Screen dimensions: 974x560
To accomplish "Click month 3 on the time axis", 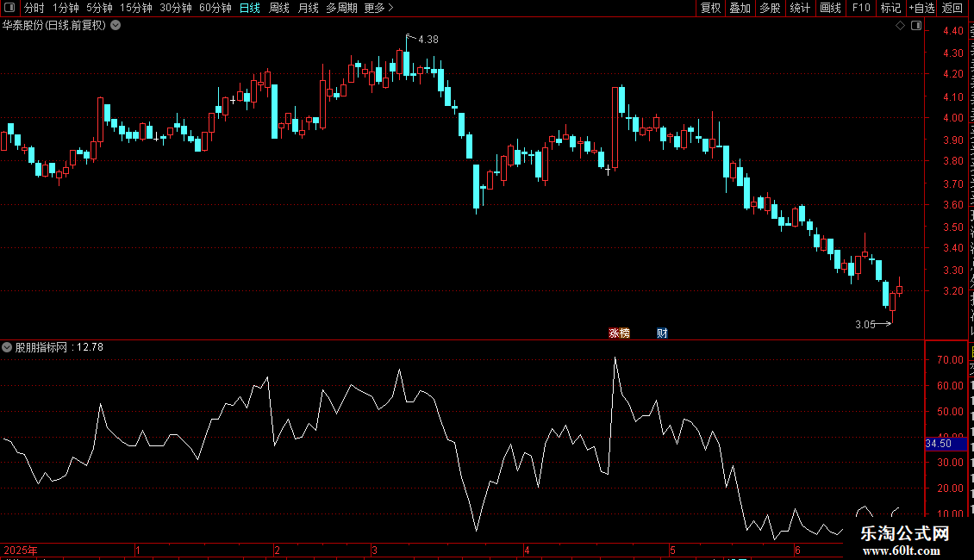I will tap(375, 550).
